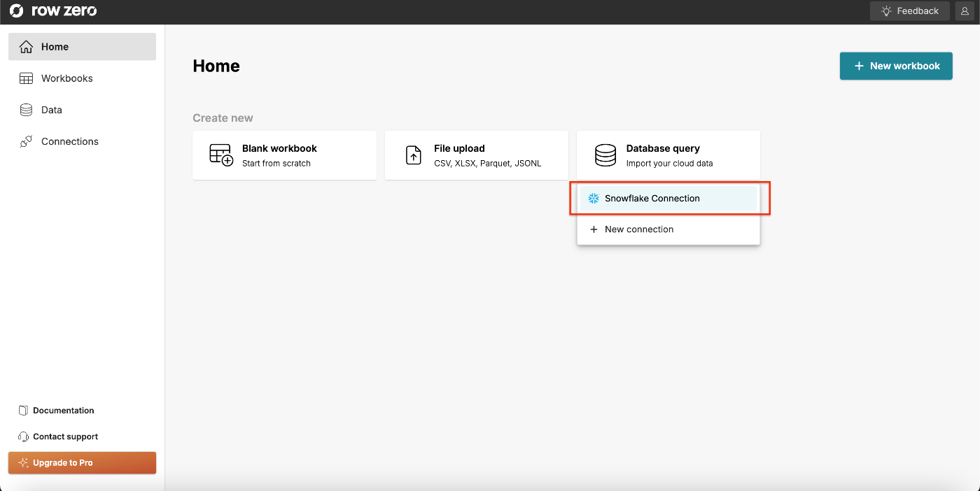
Task: Click the Row Zero logo icon
Action: click(17, 11)
